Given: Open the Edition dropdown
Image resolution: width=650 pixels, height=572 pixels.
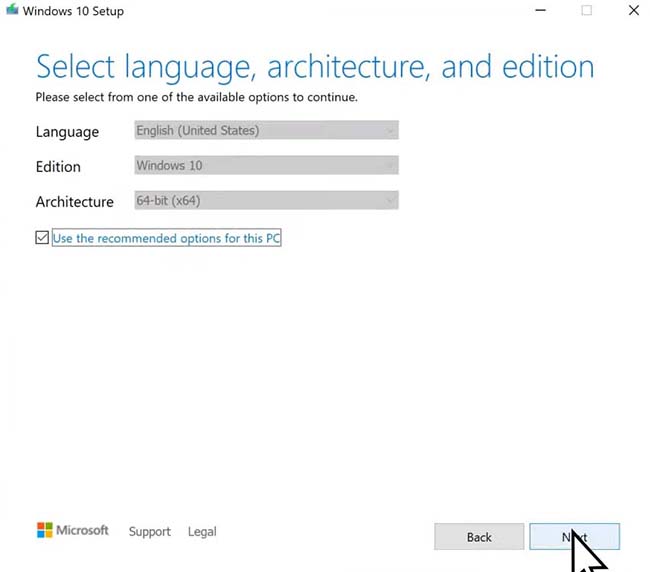Looking at the screenshot, I should click(x=267, y=165).
